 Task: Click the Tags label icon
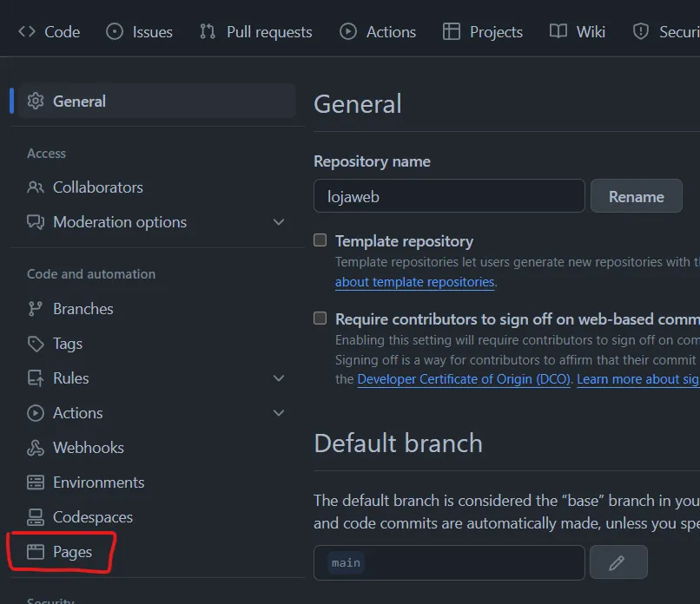[36, 344]
